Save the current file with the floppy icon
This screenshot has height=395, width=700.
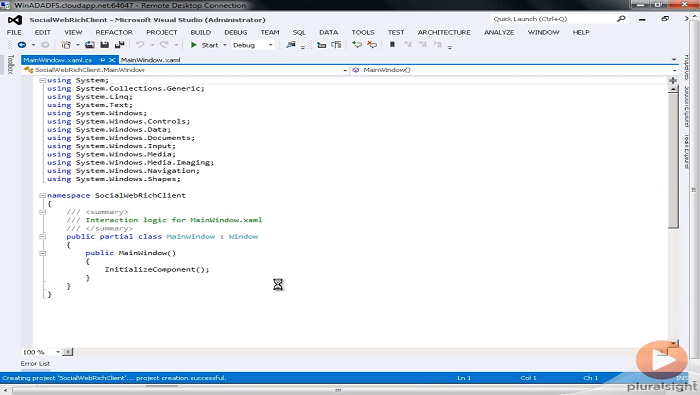point(104,45)
